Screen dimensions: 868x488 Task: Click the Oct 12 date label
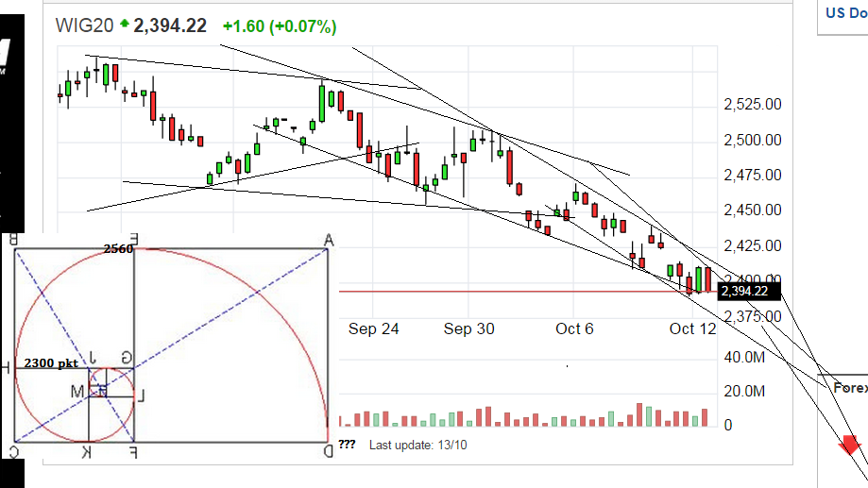[693, 328]
